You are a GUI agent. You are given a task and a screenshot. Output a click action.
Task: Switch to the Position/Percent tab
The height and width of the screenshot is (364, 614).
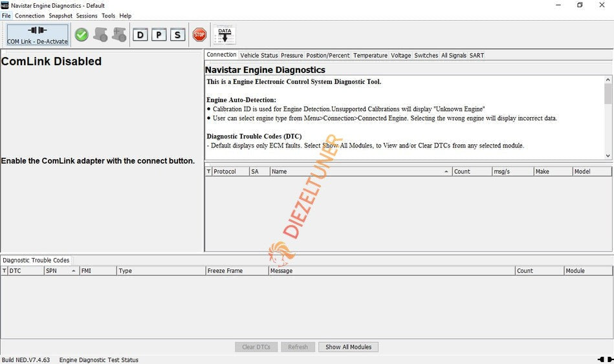point(328,56)
